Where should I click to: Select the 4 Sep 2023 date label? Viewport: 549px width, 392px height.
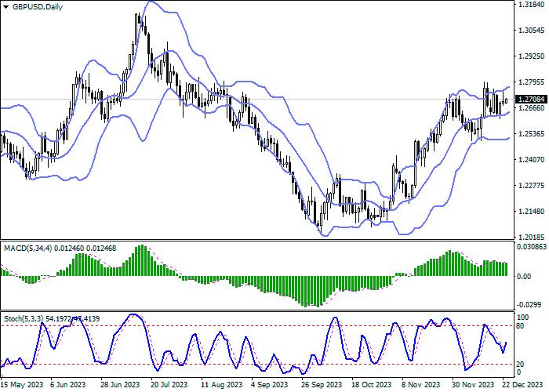(x=270, y=384)
